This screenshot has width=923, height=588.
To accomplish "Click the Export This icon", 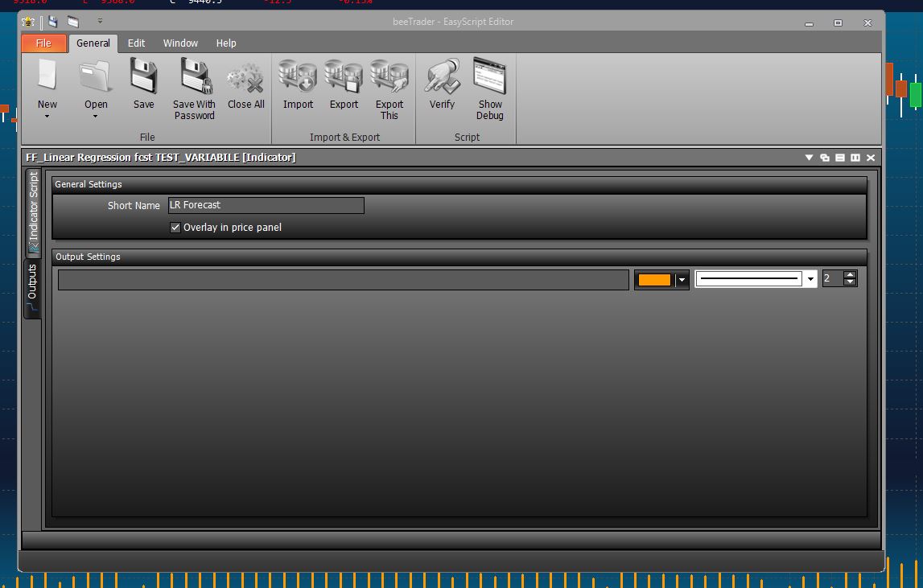I will tap(389, 76).
